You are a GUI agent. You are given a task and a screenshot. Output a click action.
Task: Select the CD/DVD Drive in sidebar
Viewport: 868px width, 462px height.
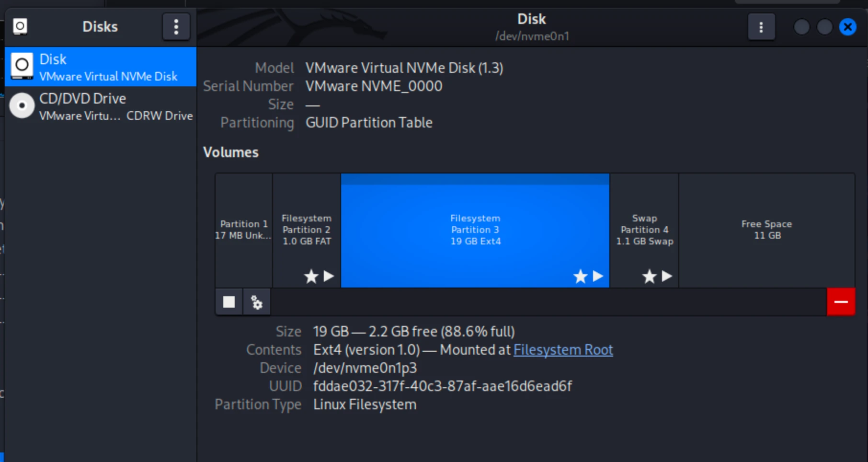(x=108, y=106)
